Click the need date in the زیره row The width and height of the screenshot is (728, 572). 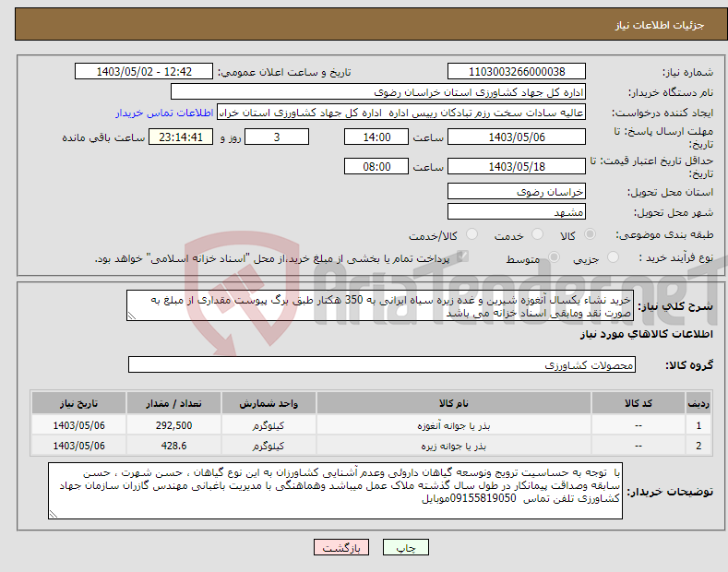(78, 446)
